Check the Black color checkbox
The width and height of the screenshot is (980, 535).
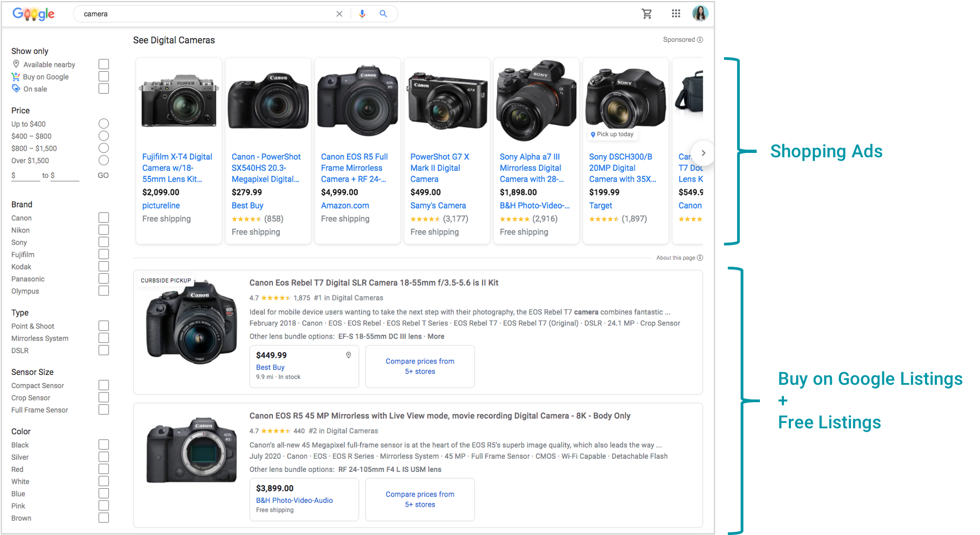(x=104, y=445)
